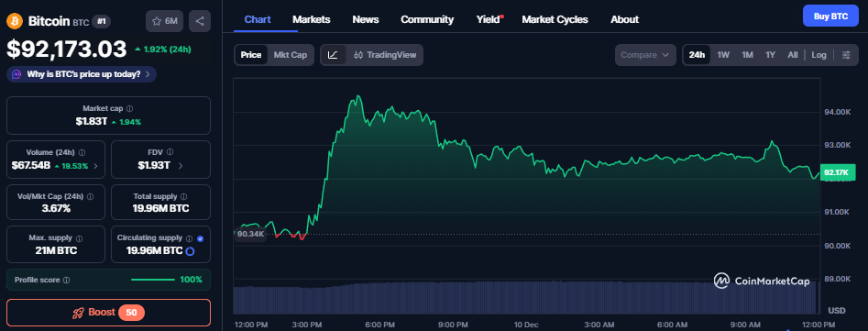Show Vol/Mkt Cap (24h) info icon
This screenshot has width=868, height=331.
90,196
